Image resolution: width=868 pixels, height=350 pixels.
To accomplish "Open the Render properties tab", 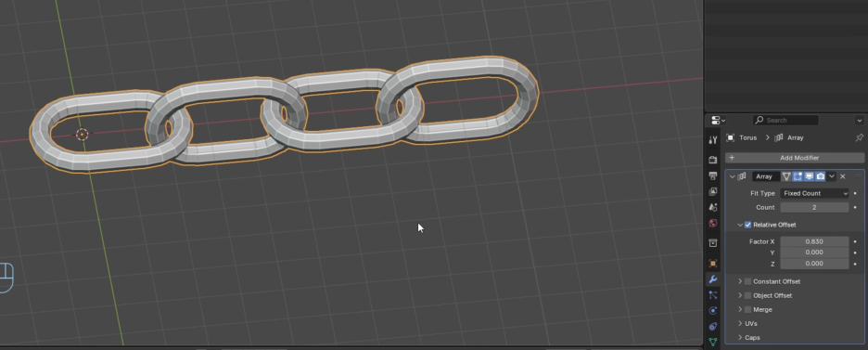I will [713, 160].
